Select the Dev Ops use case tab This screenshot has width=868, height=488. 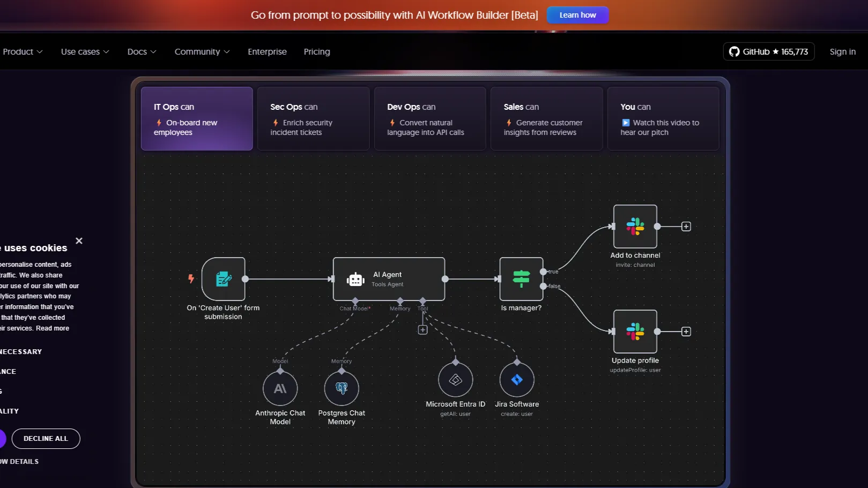[x=430, y=119]
